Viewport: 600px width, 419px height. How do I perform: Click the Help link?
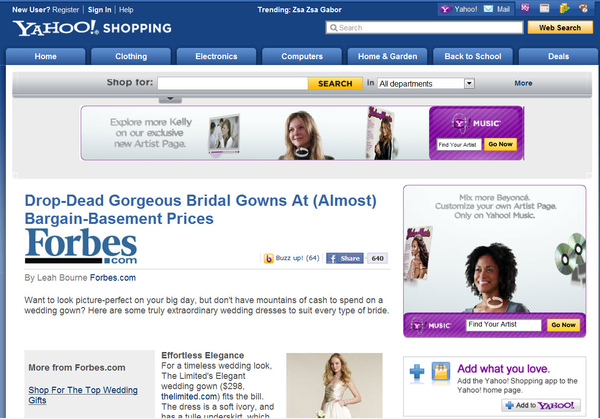tap(126, 10)
